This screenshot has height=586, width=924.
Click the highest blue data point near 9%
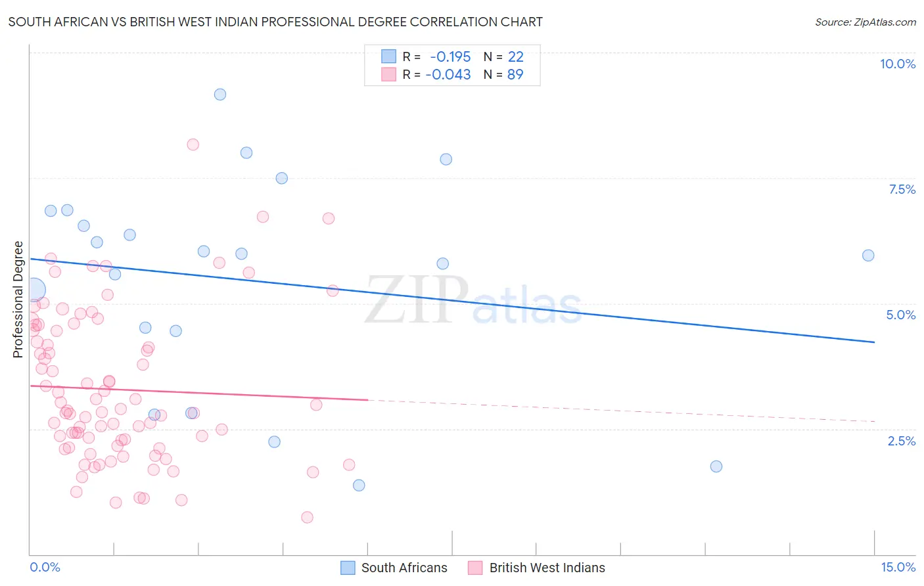(220, 95)
